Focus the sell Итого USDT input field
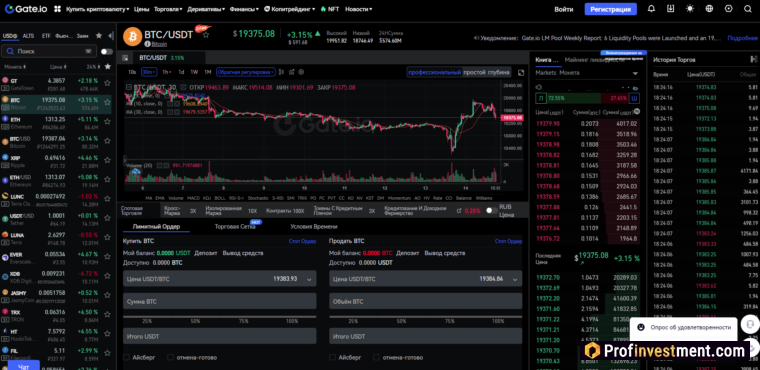This screenshot has width=760, height=370. (426, 336)
